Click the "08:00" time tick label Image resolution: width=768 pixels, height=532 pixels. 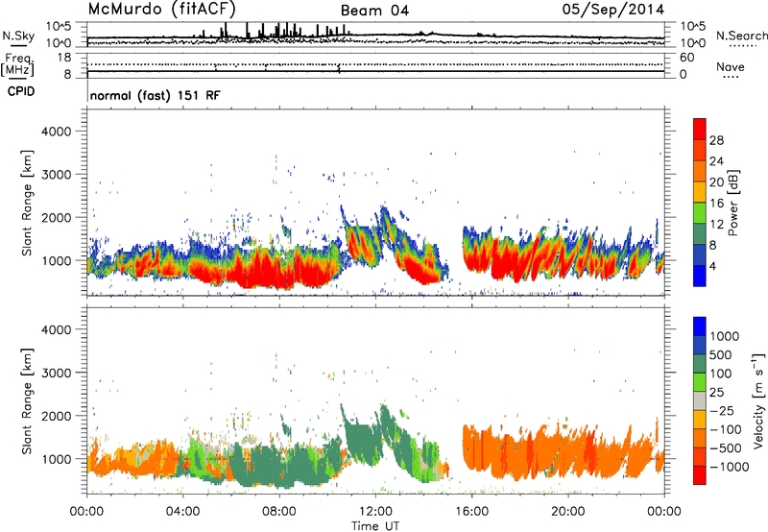tap(278, 512)
